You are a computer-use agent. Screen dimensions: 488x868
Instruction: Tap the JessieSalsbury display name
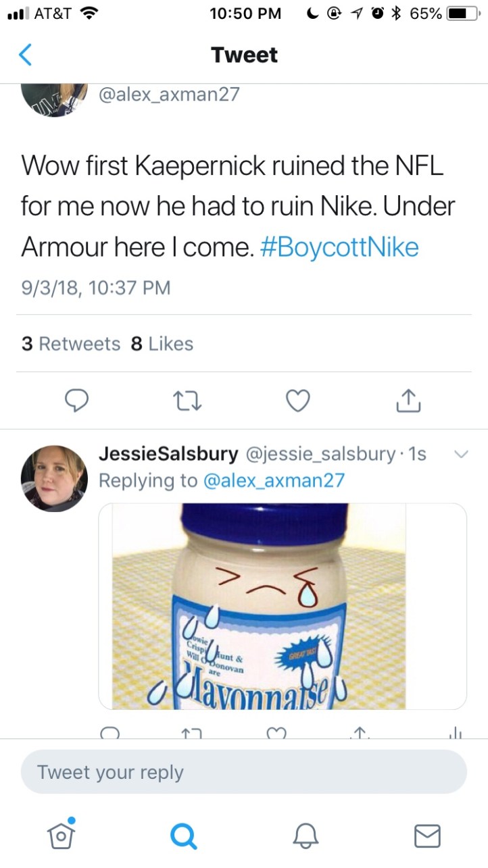pos(168,454)
